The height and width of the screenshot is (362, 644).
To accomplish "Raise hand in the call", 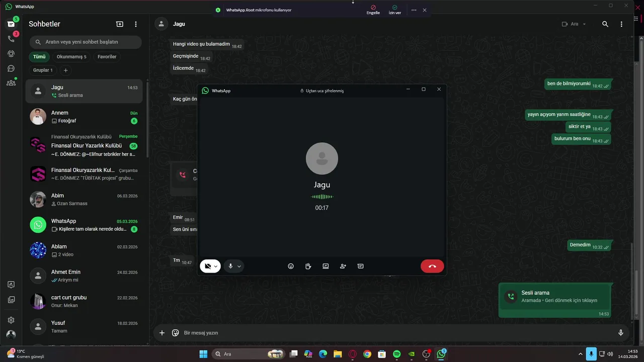I will coord(308,266).
